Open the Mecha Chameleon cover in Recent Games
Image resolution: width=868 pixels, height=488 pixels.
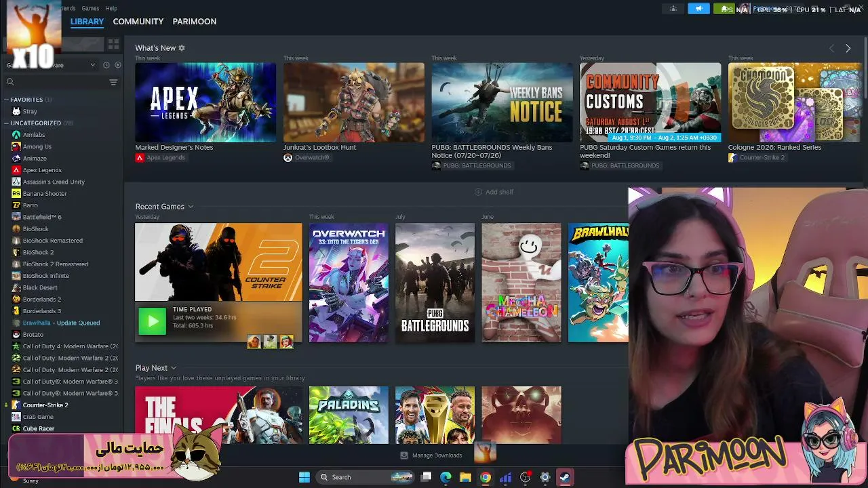(x=521, y=283)
